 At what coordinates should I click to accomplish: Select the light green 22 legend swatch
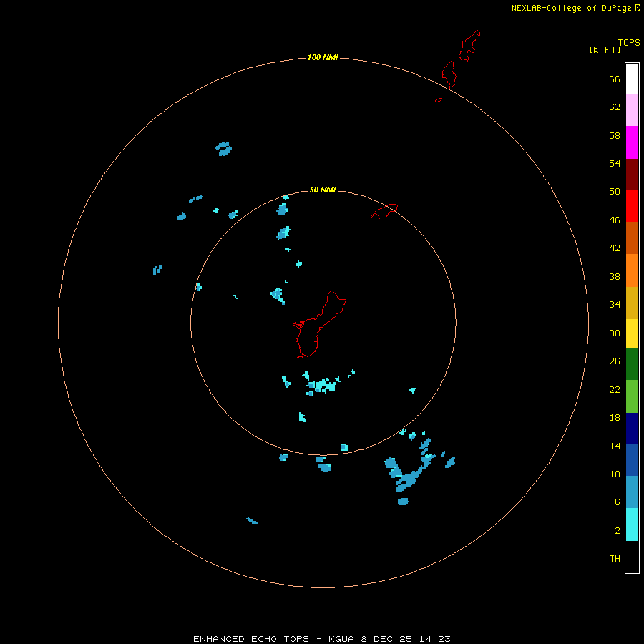(x=632, y=396)
